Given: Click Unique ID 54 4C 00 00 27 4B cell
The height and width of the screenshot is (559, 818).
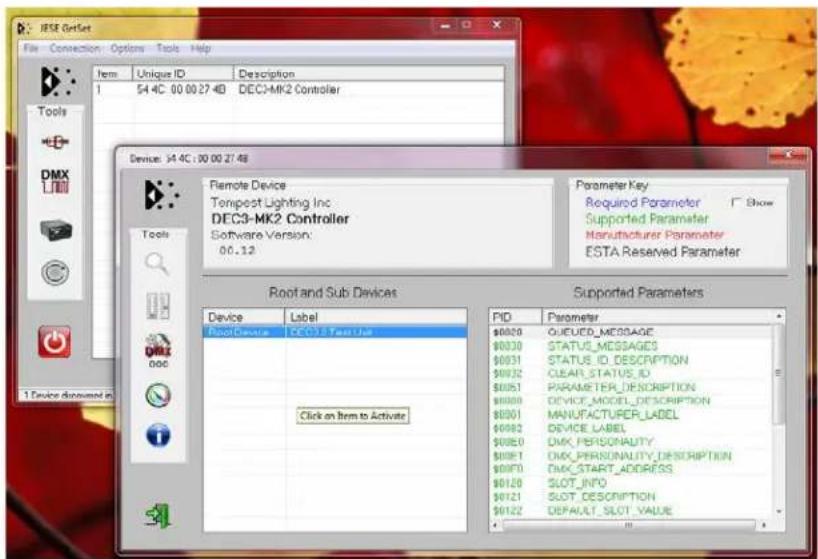Looking at the screenshot, I should click(x=181, y=90).
